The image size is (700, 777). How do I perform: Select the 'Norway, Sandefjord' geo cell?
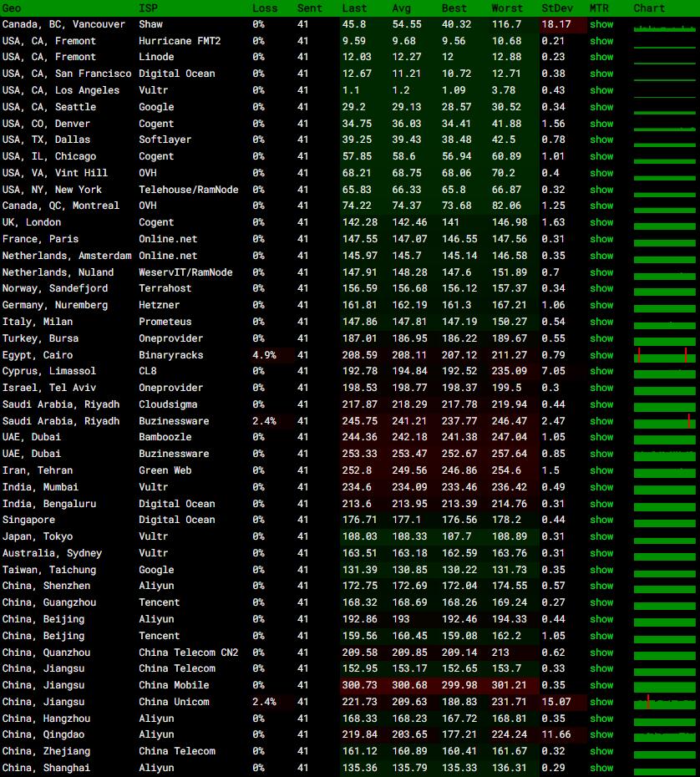tap(55, 288)
